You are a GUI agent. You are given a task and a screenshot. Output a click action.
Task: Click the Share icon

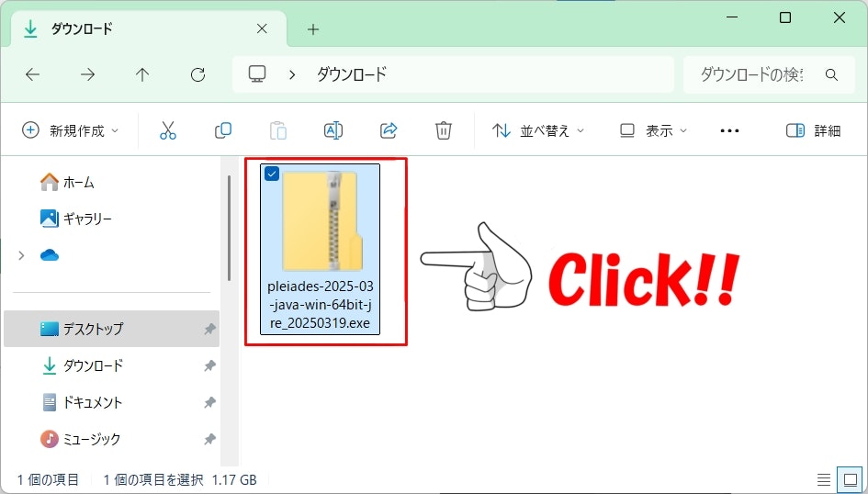(x=389, y=130)
